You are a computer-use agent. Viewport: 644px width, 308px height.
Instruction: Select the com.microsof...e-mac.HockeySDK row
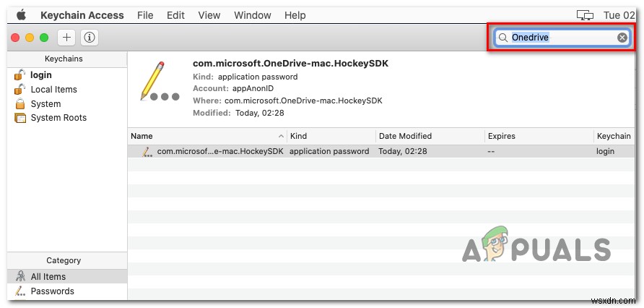(x=381, y=151)
